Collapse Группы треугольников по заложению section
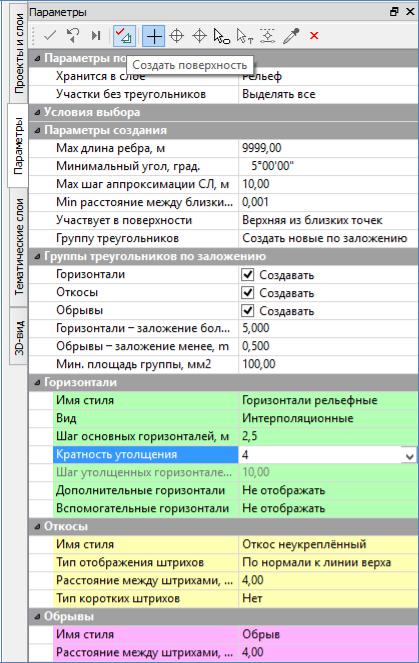Viewport: 419px width, 663px height. [x=38, y=256]
